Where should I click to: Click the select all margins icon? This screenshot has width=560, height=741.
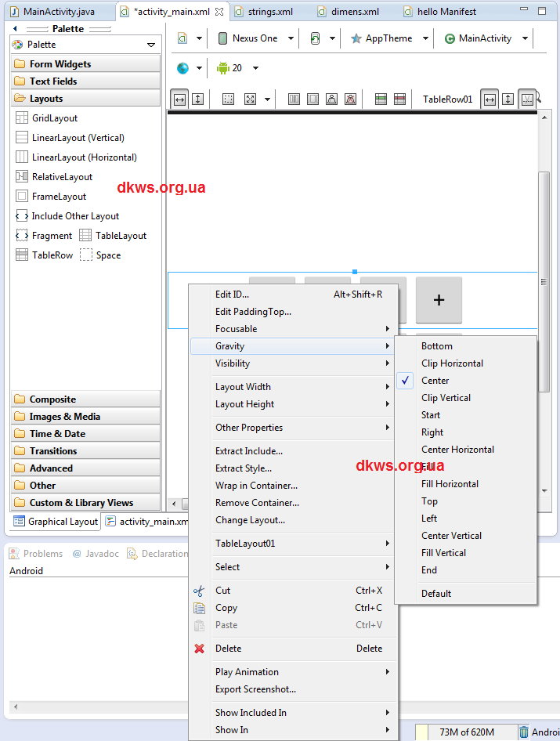[x=228, y=99]
